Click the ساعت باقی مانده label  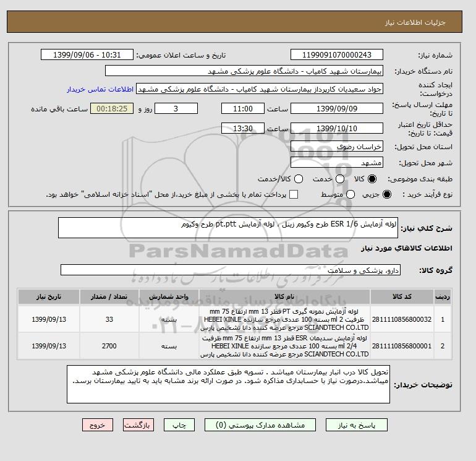coord(59,109)
